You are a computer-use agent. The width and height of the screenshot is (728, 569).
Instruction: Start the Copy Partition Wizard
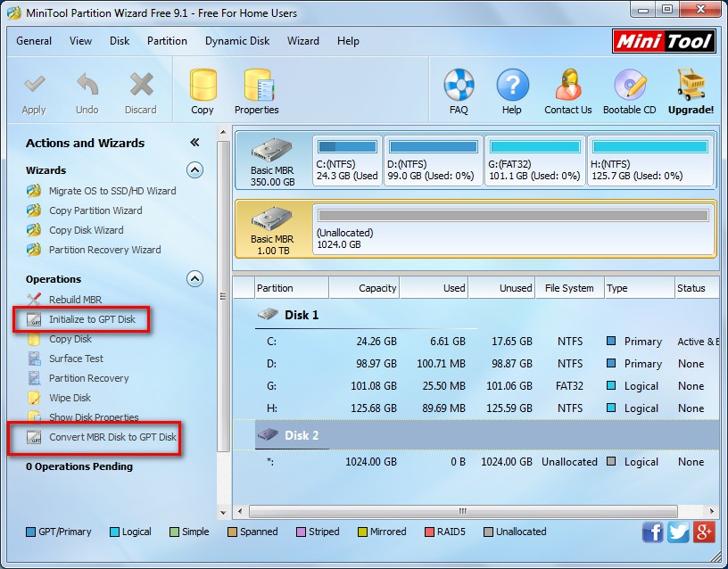coord(95,210)
